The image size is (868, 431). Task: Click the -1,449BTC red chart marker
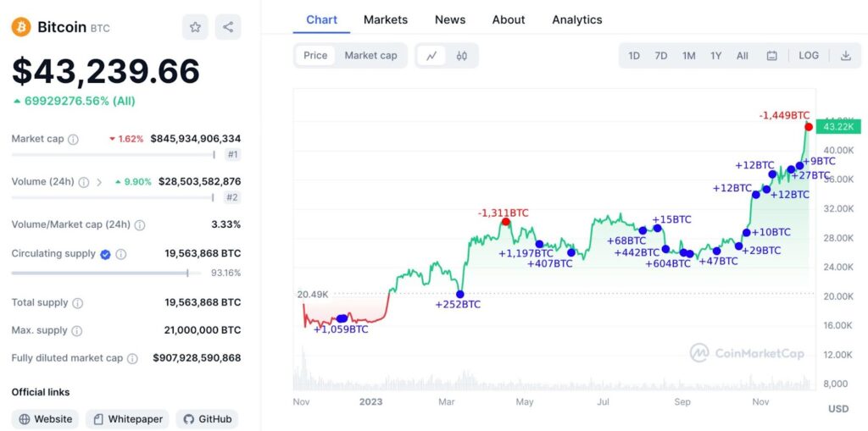tap(809, 127)
